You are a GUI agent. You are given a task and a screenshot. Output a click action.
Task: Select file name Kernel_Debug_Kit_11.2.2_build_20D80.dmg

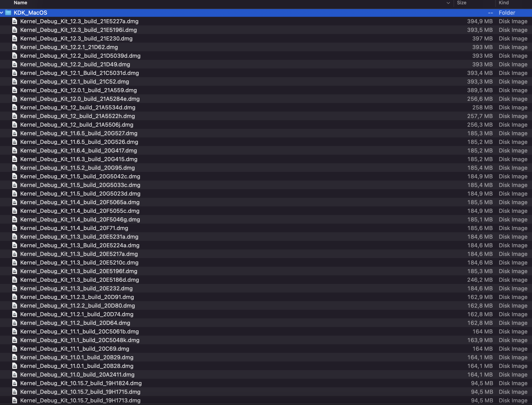coord(77,306)
